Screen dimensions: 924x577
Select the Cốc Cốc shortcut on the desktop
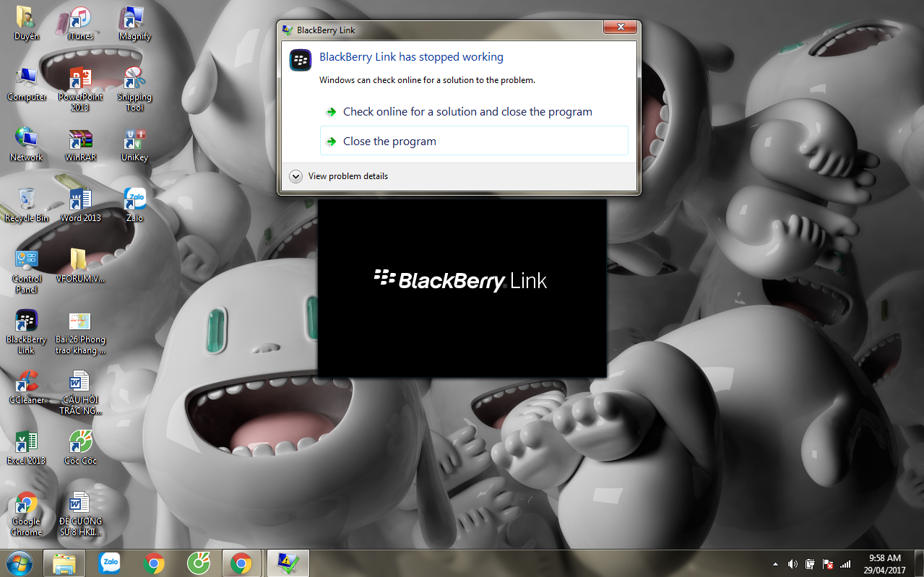(x=80, y=448)
